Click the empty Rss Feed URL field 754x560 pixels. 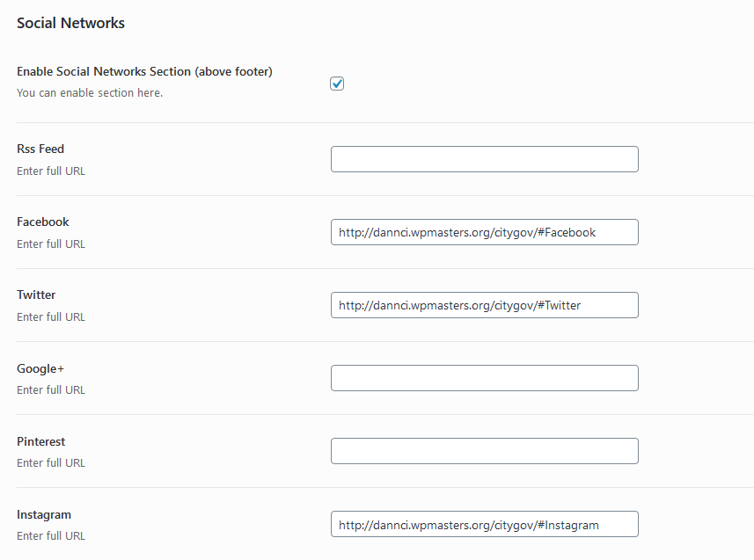[484, 159]
